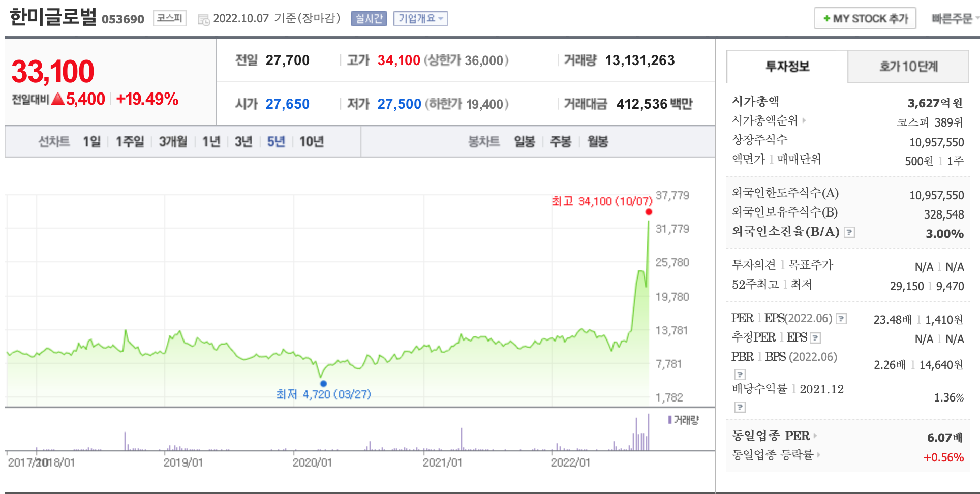This screenshot has height=494, width=980.
Task: Click the change rate +19.49%
Action: click(147, 99)
